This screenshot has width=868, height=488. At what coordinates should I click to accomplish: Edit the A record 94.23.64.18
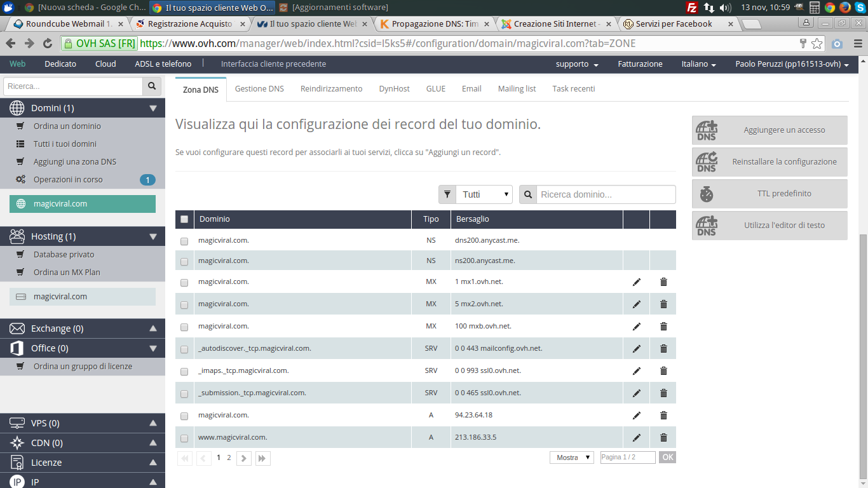pos(637,416)
